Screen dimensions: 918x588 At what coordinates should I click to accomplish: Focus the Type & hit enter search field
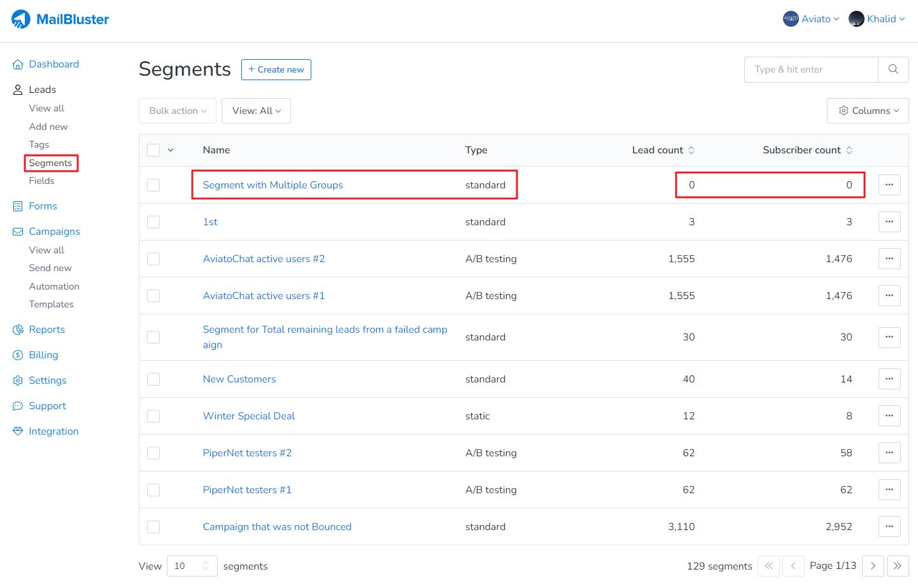pos(810,69)
